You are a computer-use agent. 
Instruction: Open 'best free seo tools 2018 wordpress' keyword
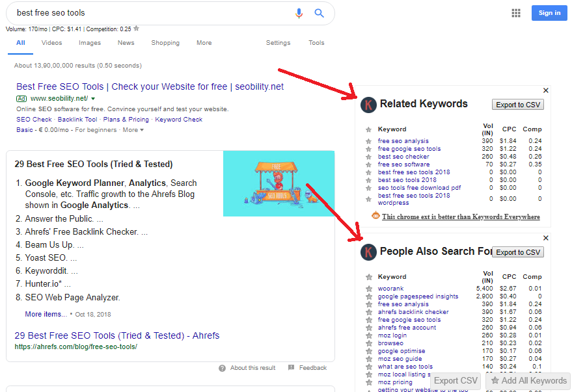414,199
